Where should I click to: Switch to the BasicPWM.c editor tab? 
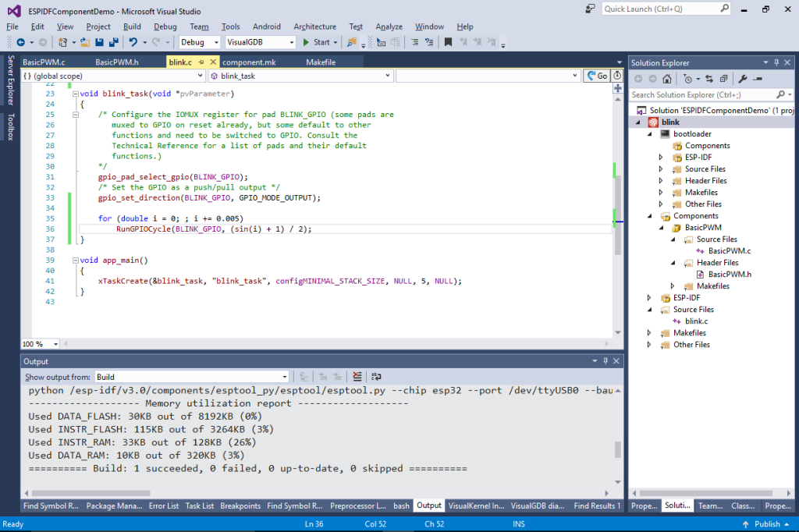click(x=44, y=62)
